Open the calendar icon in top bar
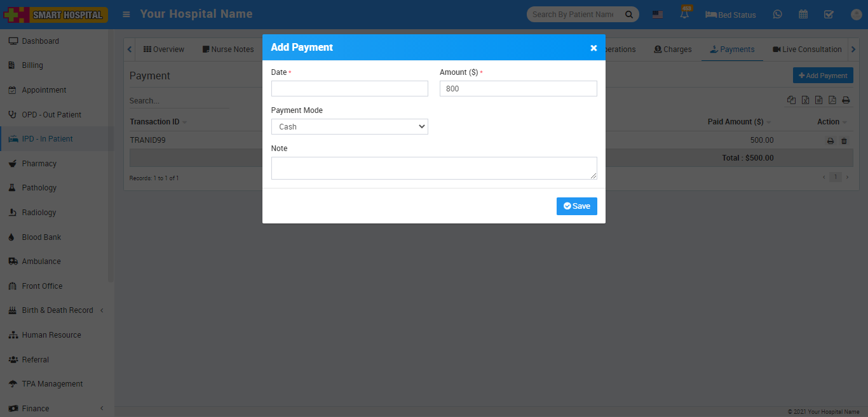 pyautogui.click(x=803, y=14)
